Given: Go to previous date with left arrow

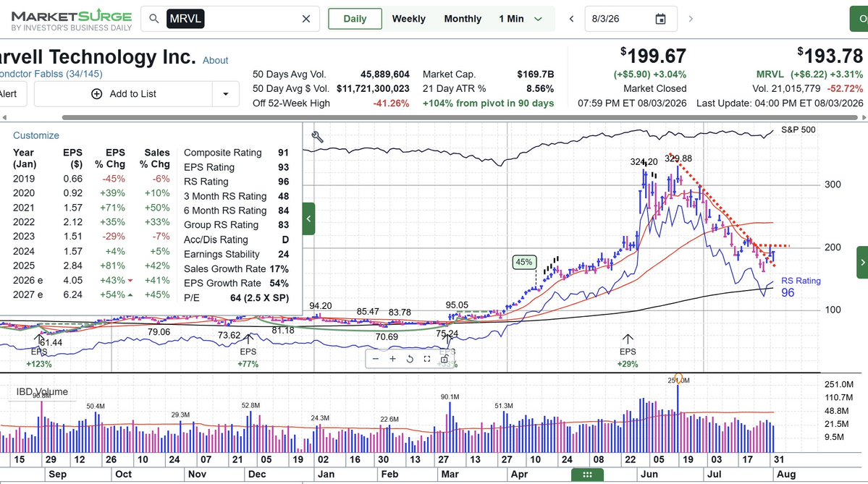Looking at the screenshot, I should pyautogui.click(x=571, y=19).
